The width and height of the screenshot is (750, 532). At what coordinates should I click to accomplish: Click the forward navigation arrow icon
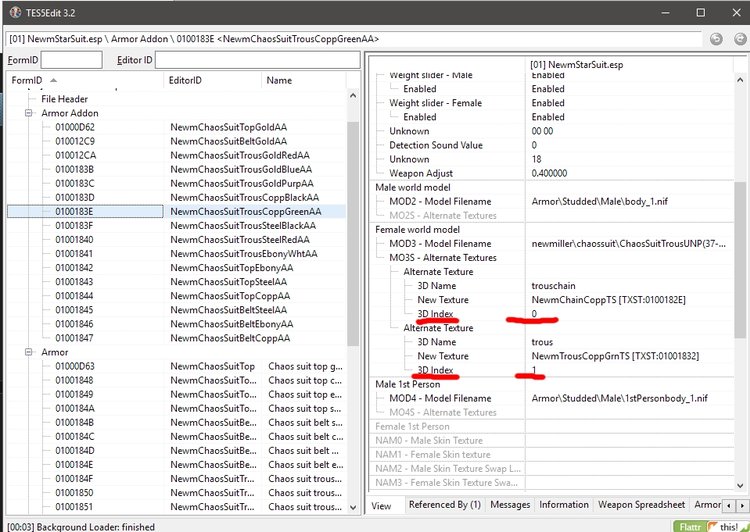tap(740, 39)
